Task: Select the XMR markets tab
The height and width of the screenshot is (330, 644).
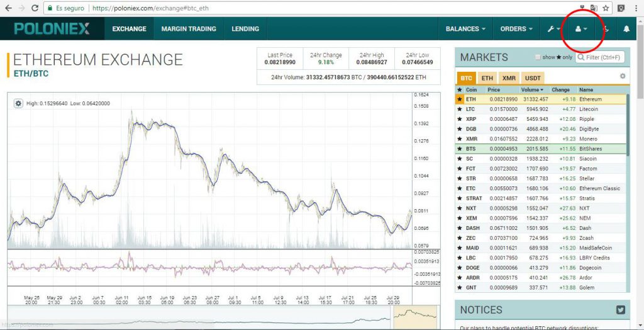Action: coord(509,78)
